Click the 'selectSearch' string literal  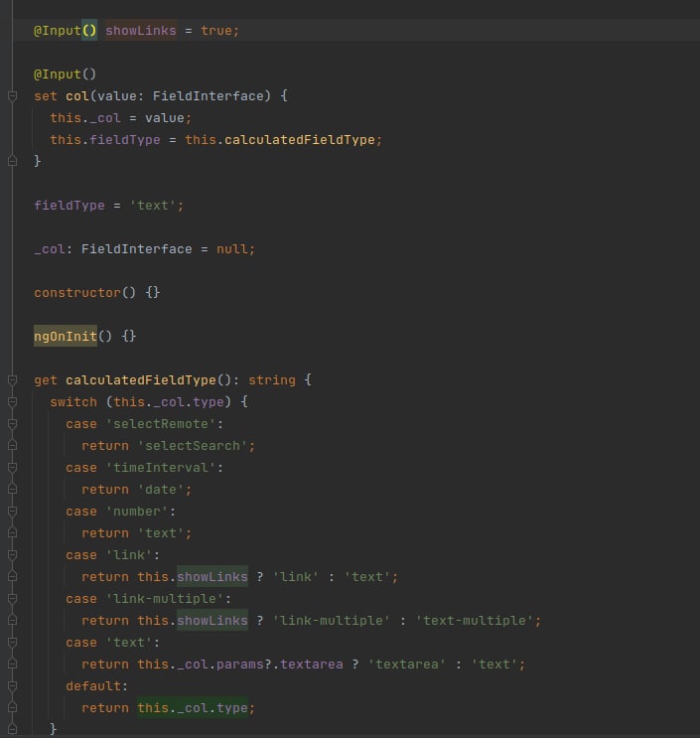(x=193, y=446)
